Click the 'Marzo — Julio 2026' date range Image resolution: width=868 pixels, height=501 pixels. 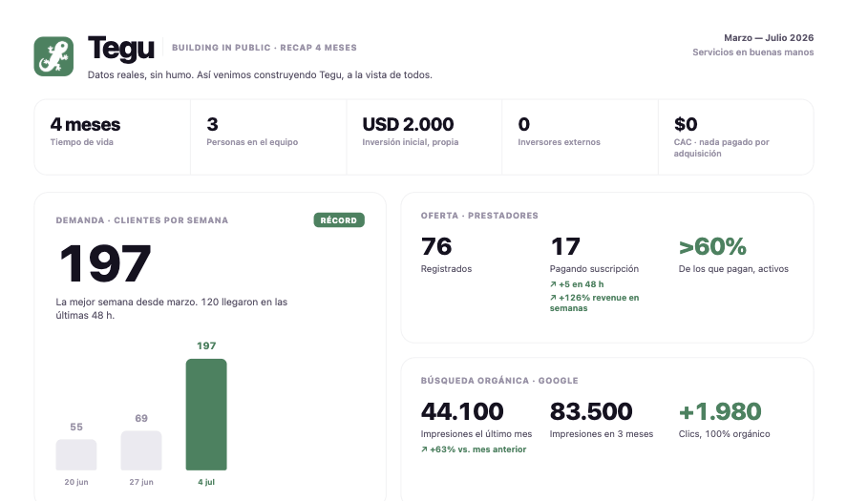tap(769, 37)
